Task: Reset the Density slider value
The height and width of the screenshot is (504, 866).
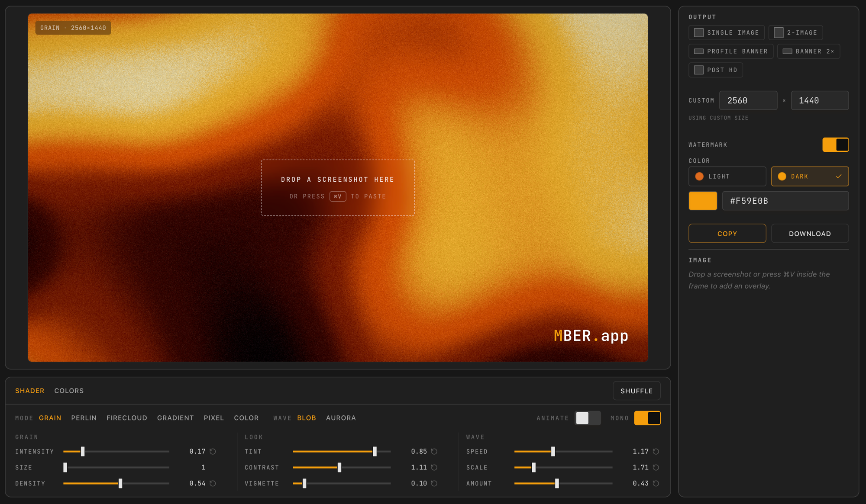Action: [x=213, y=483]
